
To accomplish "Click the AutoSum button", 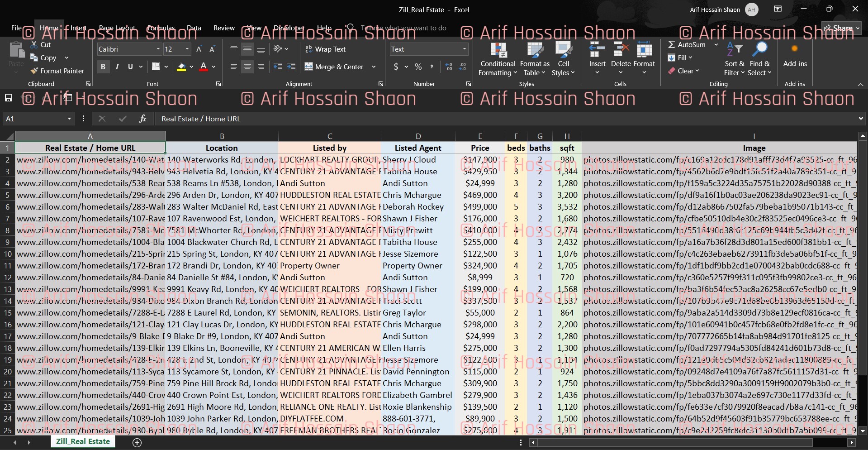I will [687, 45].
